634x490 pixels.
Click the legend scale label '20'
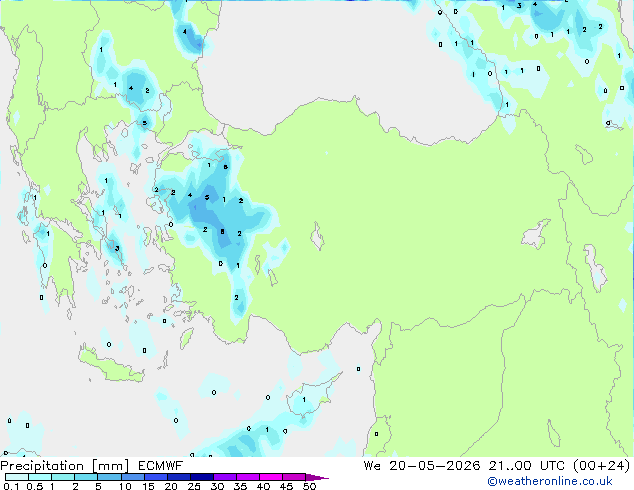pos(171,486)
